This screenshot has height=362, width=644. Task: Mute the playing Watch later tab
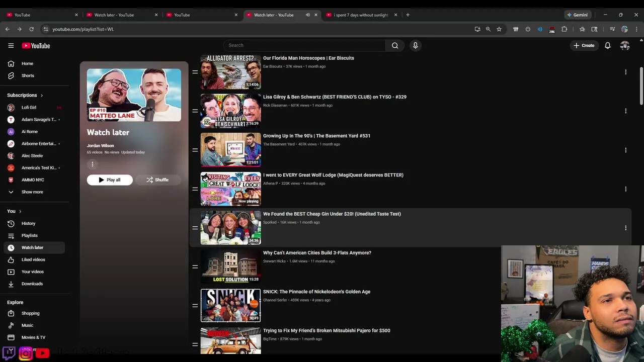(308, 15)
